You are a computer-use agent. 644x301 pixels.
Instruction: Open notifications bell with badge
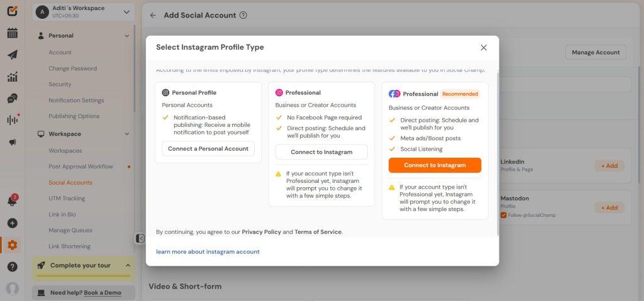pos(13,201)
